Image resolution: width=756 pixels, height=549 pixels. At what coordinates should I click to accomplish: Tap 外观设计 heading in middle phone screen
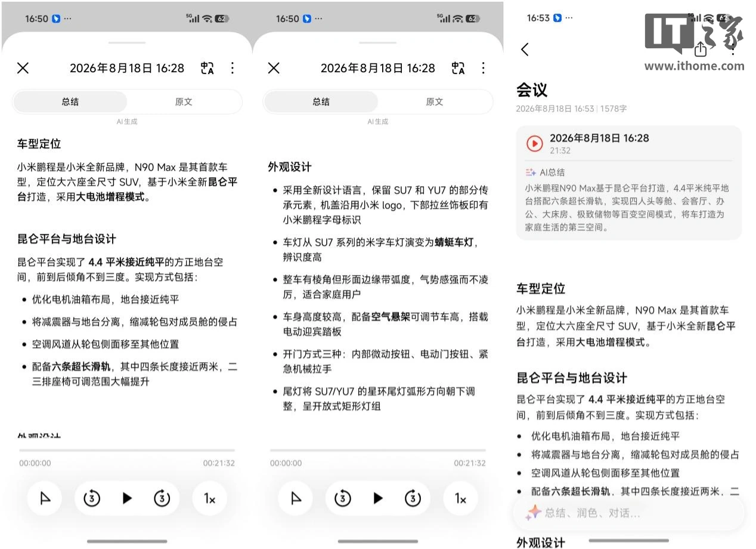point(290,167)
